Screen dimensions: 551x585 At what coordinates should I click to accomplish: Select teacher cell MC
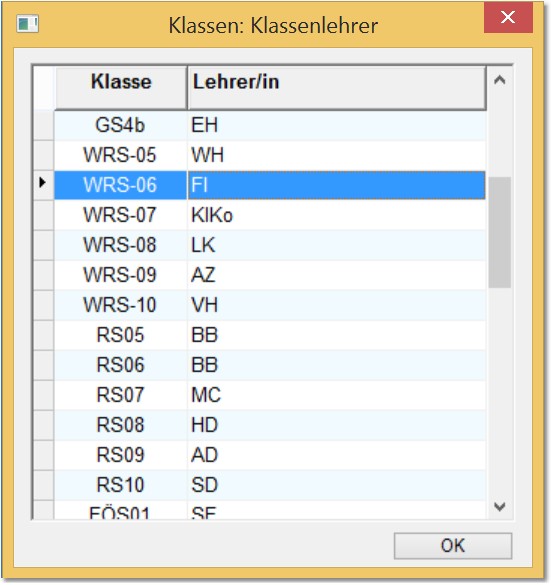(336, 395)
